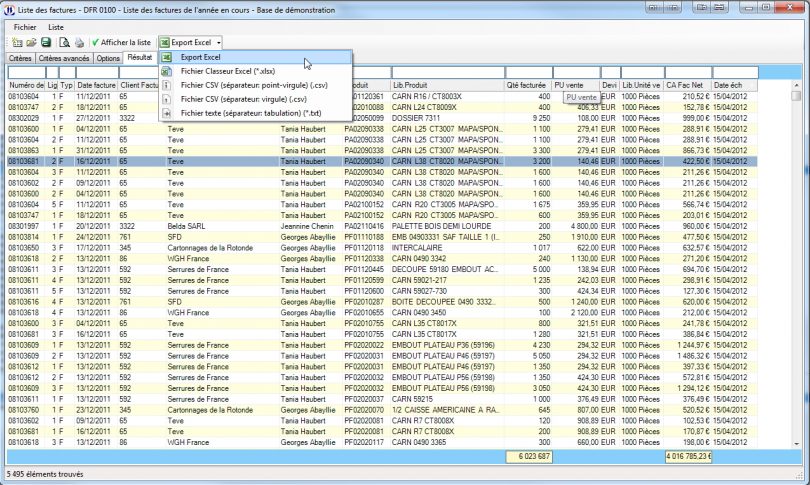Image resolution: width=810 pixels, height=485 pixels.
Task: Click the open folder toolbar icon
Action: click(32, 42)
